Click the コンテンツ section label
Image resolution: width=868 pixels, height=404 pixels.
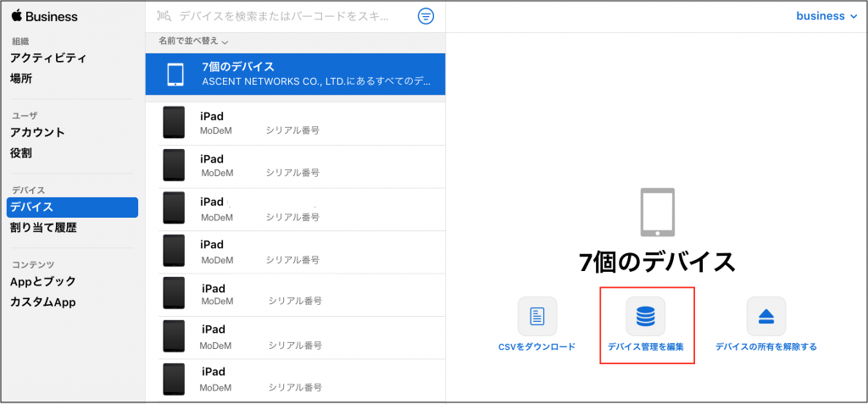pos(33,264)
